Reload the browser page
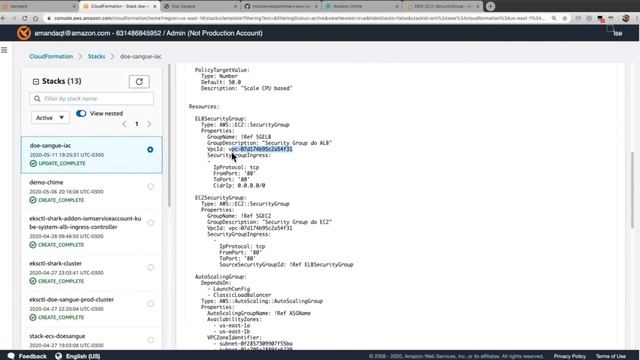This screenshot has height=360, width=640. click(x=24, y=18)
